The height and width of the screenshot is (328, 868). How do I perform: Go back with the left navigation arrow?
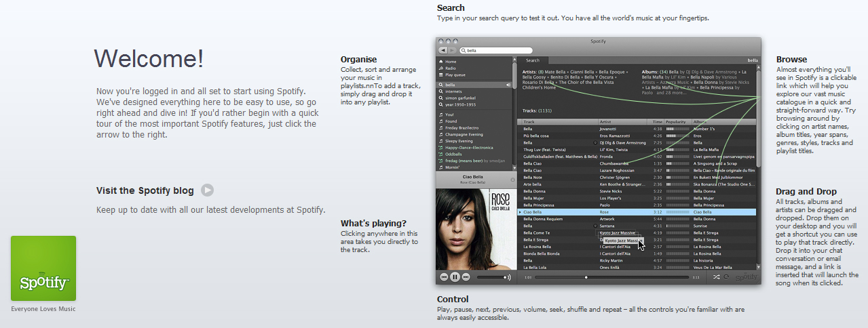442,51
